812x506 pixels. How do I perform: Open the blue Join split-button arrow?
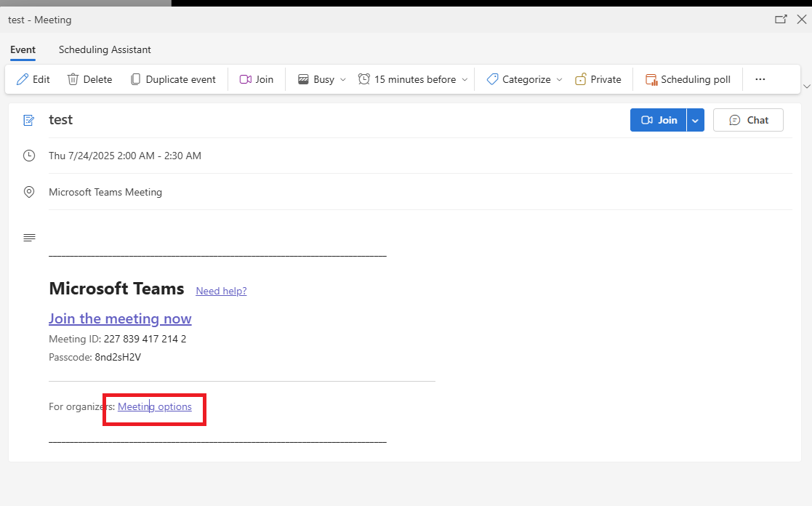click(x=696, y=120)
